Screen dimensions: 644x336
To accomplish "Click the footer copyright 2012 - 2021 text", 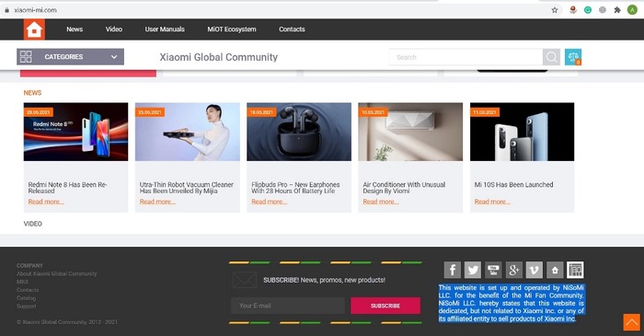I will tap(67, 322).
